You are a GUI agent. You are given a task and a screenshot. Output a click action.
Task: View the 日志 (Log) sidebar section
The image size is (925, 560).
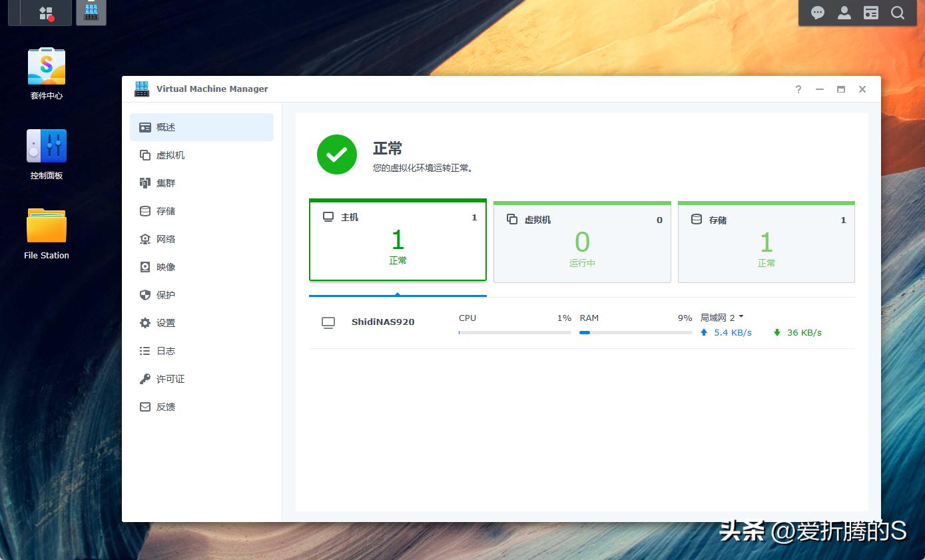click(x=164, y=350)
